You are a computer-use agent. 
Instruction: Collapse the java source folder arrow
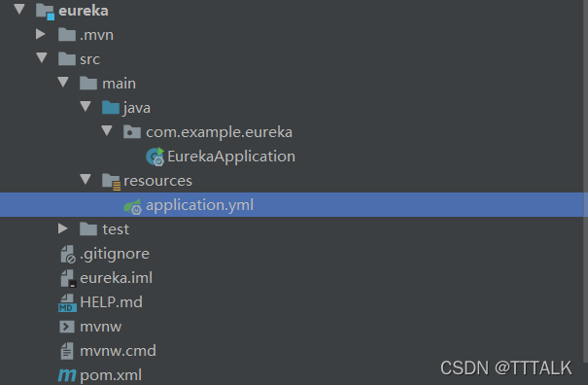[x=86, y=107]
